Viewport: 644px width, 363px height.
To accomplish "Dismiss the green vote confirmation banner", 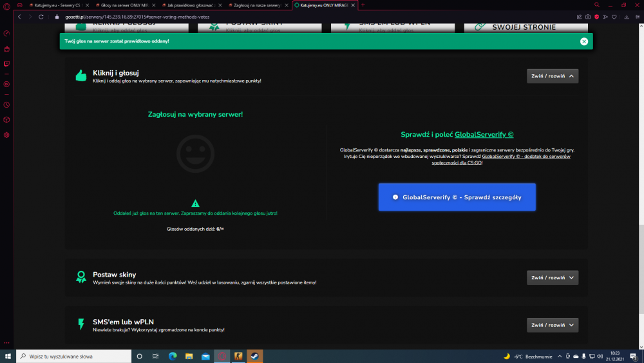I will pos(584,41).
